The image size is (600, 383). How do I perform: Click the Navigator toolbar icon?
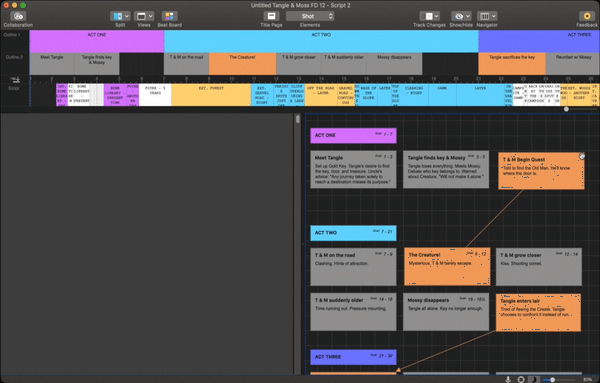[x=484, y=16]
